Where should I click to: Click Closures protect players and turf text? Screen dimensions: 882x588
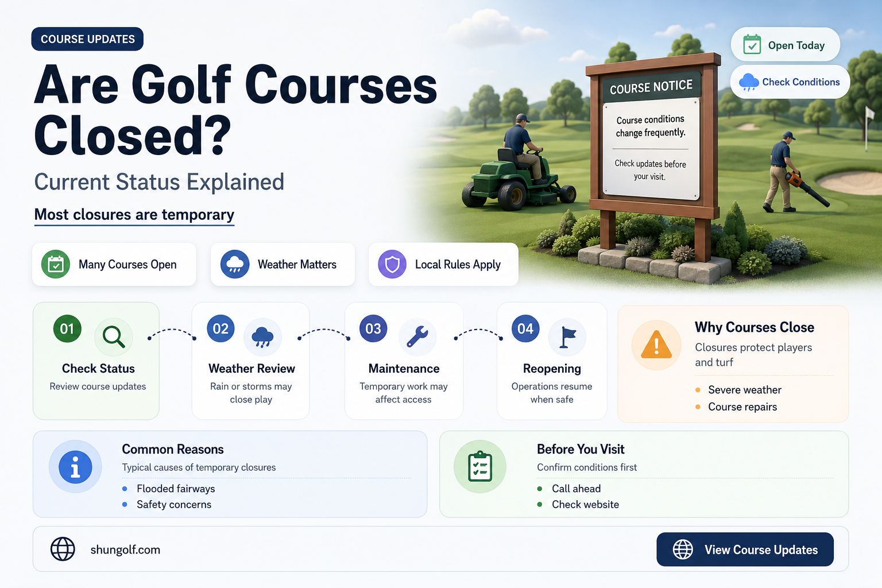click(x=753, y=355)
